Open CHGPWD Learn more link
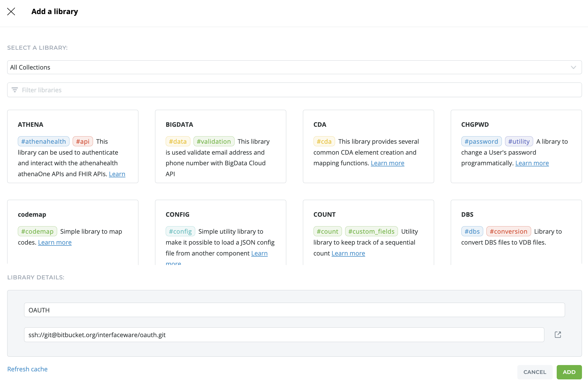588x384 pixels. (532, 163)
